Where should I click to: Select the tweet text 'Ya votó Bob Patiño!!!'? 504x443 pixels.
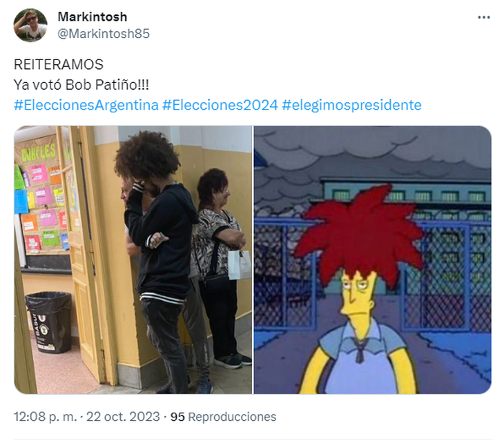point(81,85)
